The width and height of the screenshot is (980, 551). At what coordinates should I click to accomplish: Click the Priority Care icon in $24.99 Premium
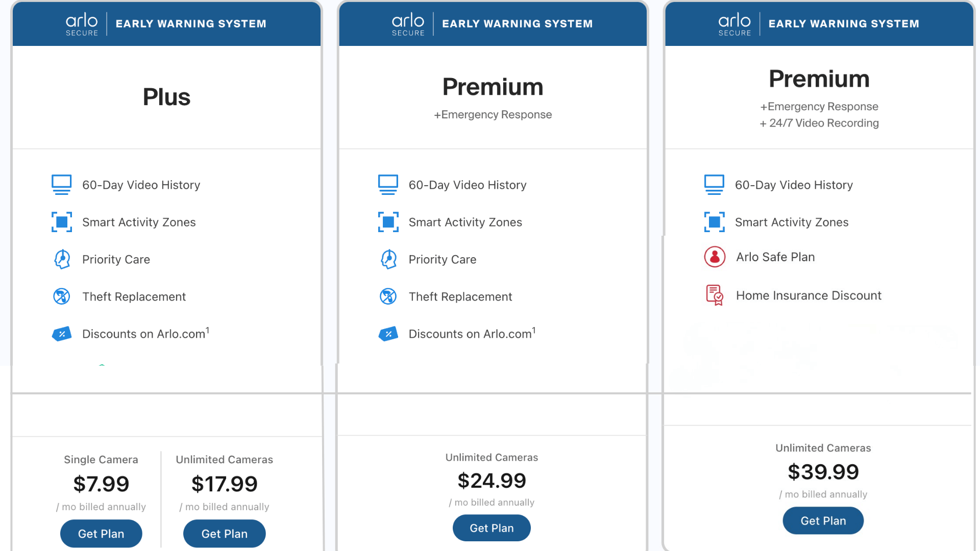click(x=388, y=259)
